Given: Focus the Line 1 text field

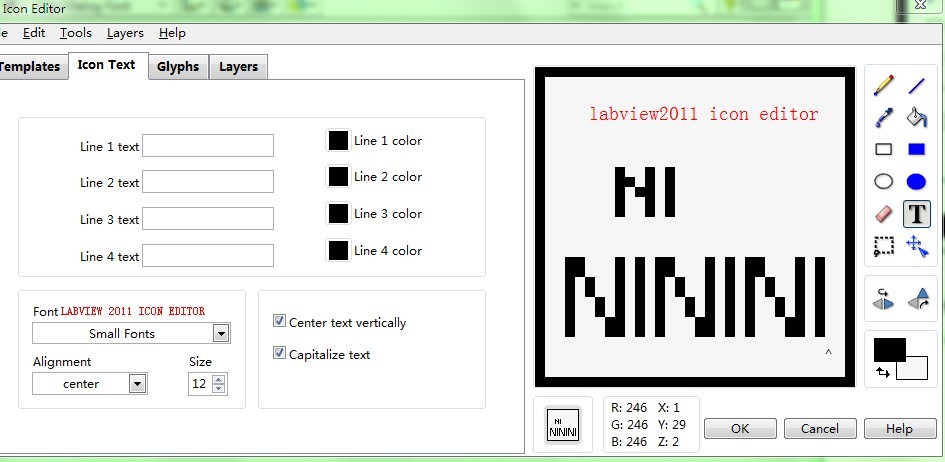Looking at the screenshot, I should (x=208, y=145).
